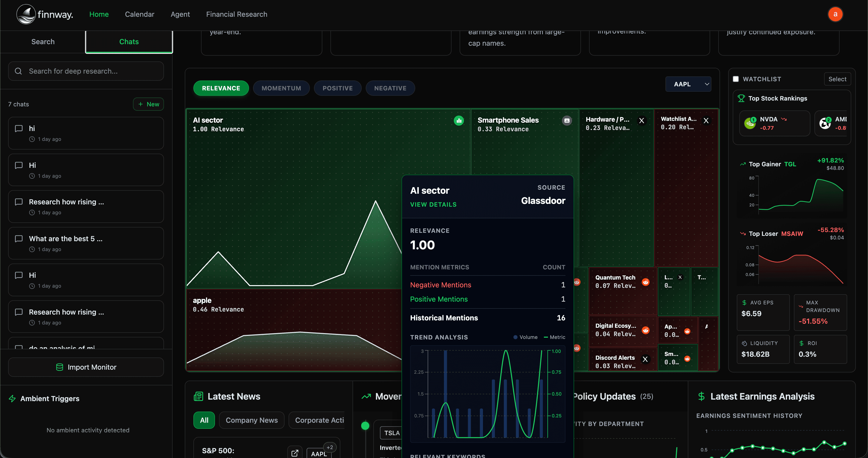Expand the +2 ticker badge on news
The image size is (868, 458).
(x=329, y=447)
